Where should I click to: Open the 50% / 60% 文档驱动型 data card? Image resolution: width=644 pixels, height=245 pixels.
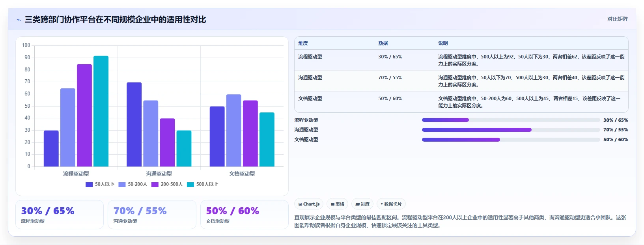click(245, 215)
